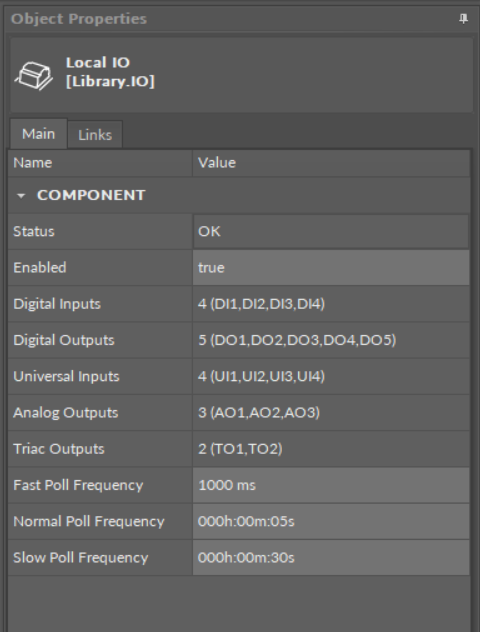Click the Local IO component icon
This screenshot has width=480, height=632.
point(34,75)
